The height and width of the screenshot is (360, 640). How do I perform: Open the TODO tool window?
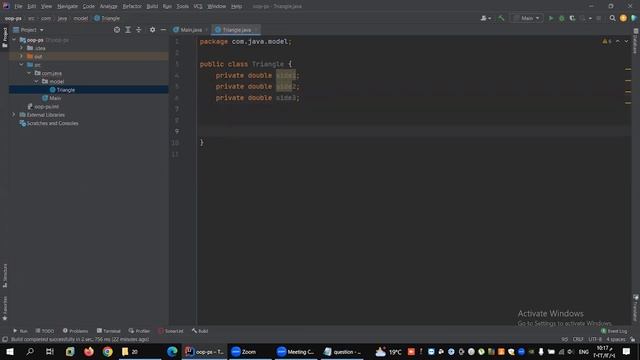44,331
